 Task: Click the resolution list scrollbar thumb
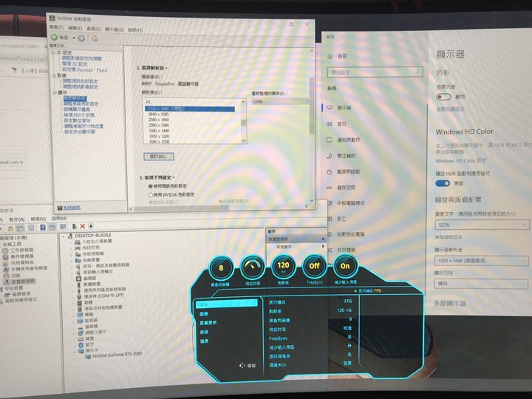pyautogui.click(x=243, y=123)
